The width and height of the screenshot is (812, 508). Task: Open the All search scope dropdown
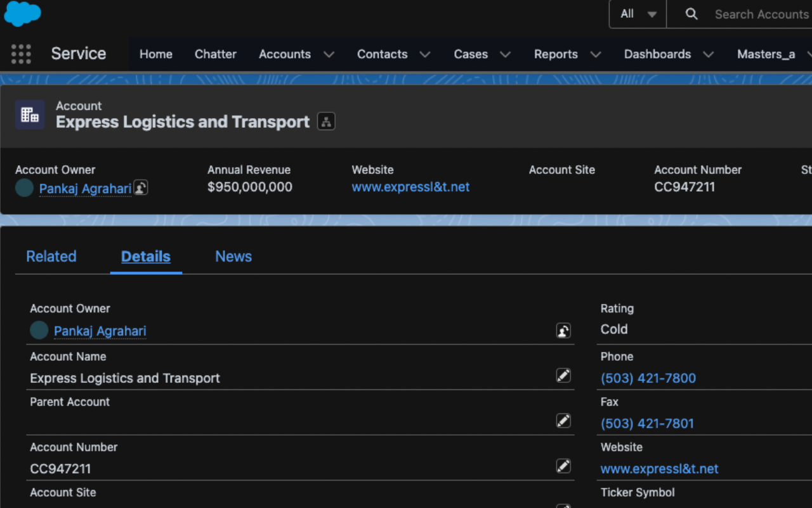638,14
